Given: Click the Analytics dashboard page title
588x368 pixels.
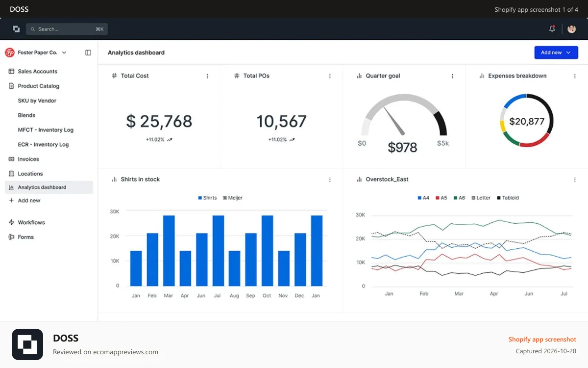Looking at the screenshot, I should tap(136, 53).
